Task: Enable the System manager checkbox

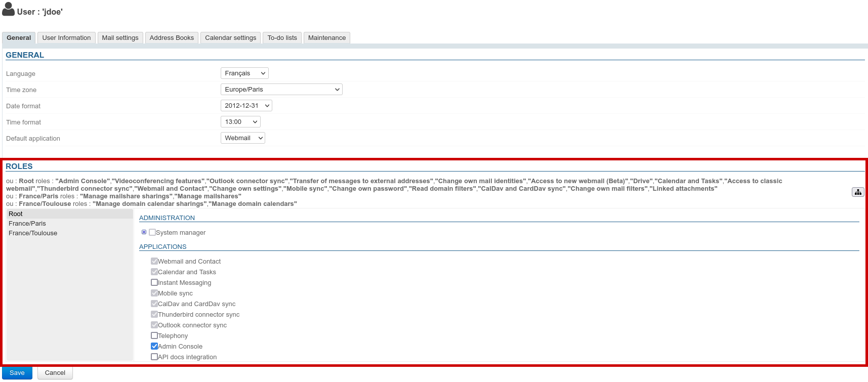Action: coord(152,232)
